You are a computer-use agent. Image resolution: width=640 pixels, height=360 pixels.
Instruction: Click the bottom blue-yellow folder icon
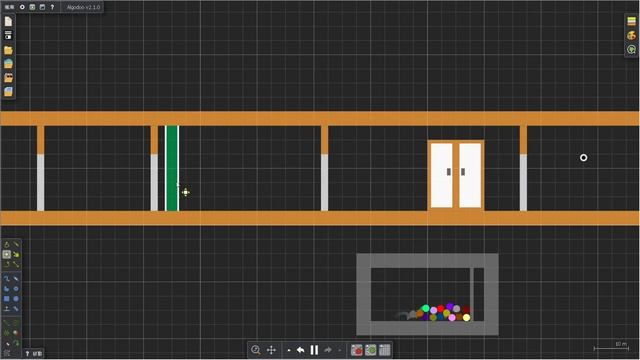click(x=8, y=91)
